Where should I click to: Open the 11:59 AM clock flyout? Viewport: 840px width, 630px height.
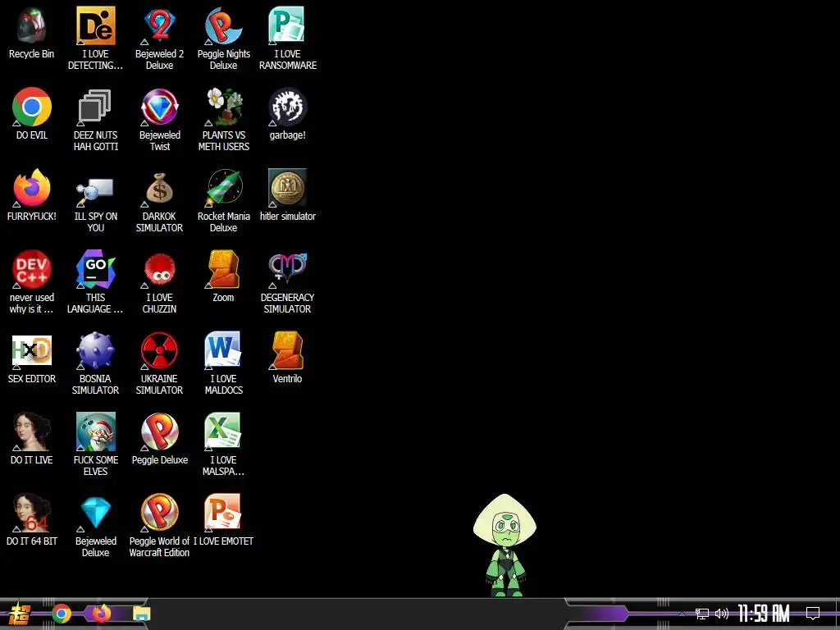[x=764, y=614]
